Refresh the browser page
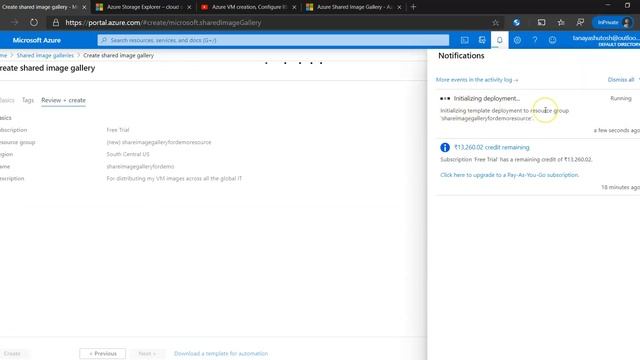Image resolution: width=640 pixels, height=360 pixels. [x=34, y=22]
